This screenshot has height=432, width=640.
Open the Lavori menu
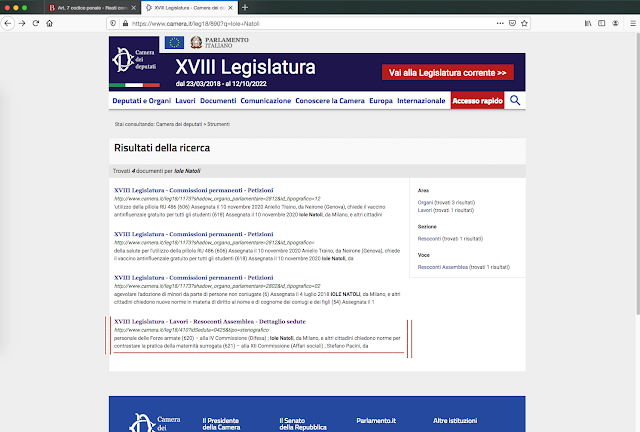(x=185, y=100)
